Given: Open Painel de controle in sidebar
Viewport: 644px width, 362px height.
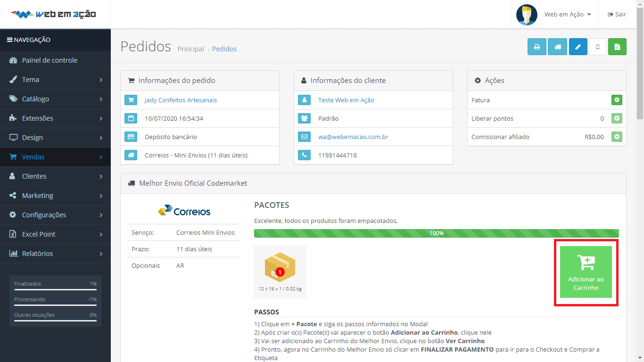Looking at the screenshot, I should [x=55, y=60].
